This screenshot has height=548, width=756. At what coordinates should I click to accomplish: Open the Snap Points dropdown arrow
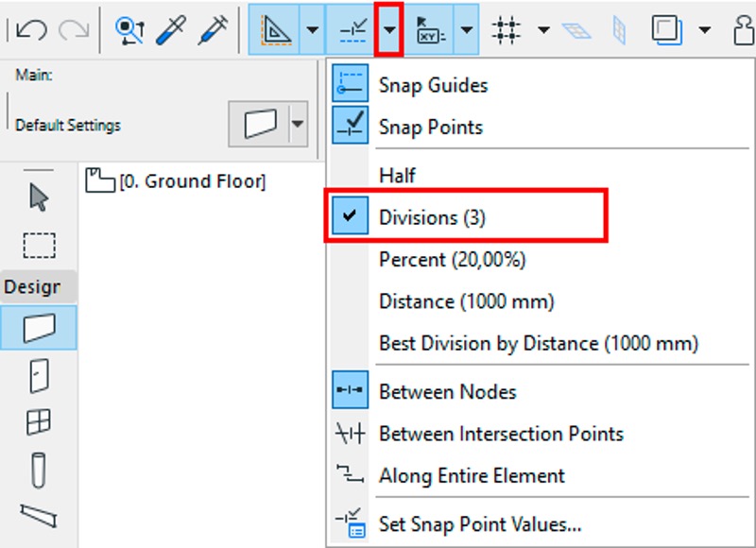pyautogui.click(x=389, y=30)
